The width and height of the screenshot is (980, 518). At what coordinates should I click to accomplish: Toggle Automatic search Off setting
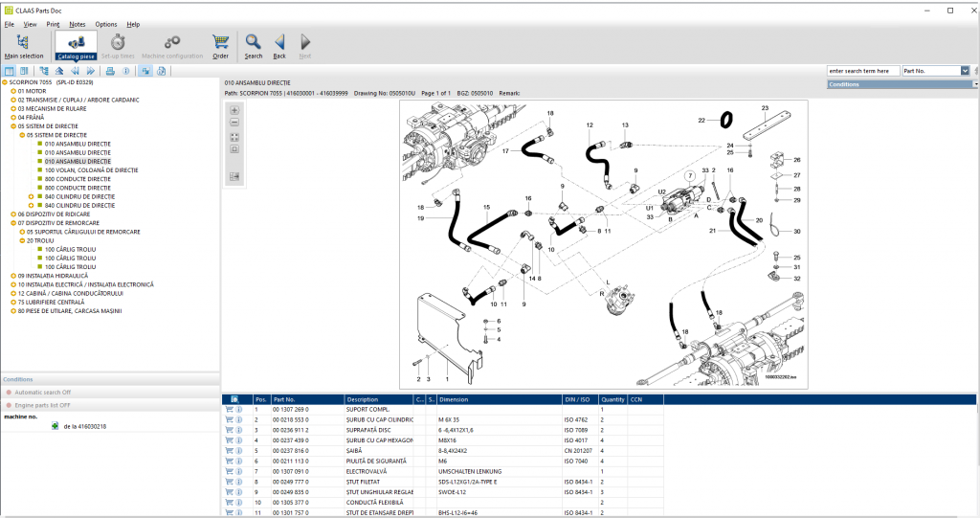38,392
